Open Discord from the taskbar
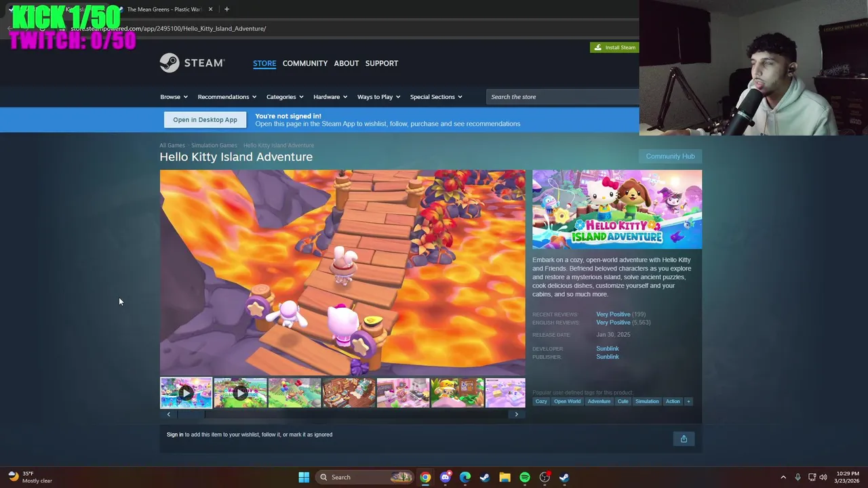Image resolution: width=868 pixels, height=488 pixels. tap(445, 477)
